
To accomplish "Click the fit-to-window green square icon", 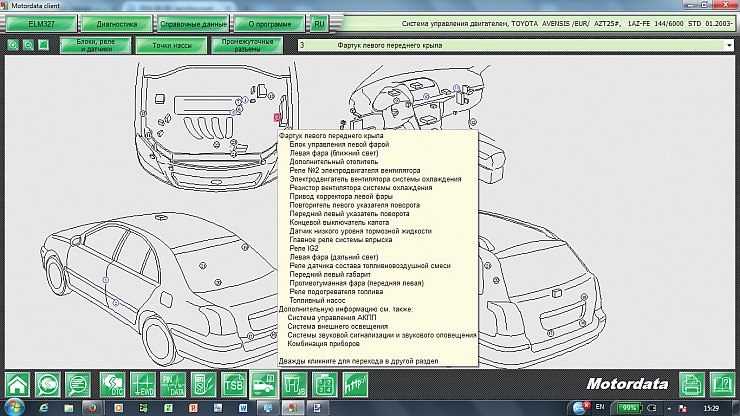I will point(43,45).
